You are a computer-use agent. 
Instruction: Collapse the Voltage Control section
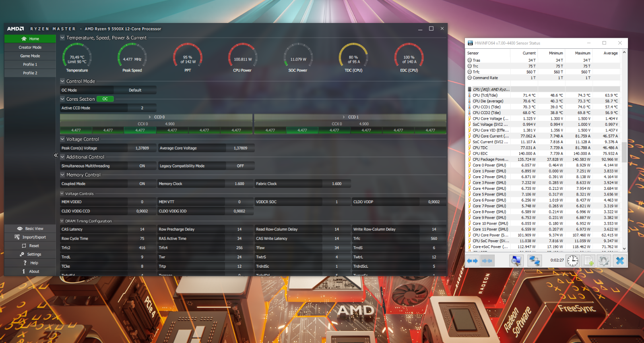tap(62, 139)
